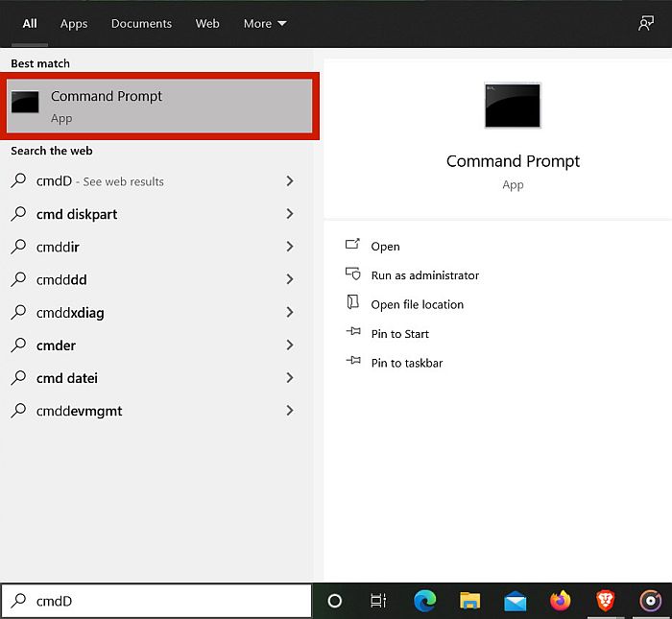Launch Firefox from the taskbar

coord(560,601)
